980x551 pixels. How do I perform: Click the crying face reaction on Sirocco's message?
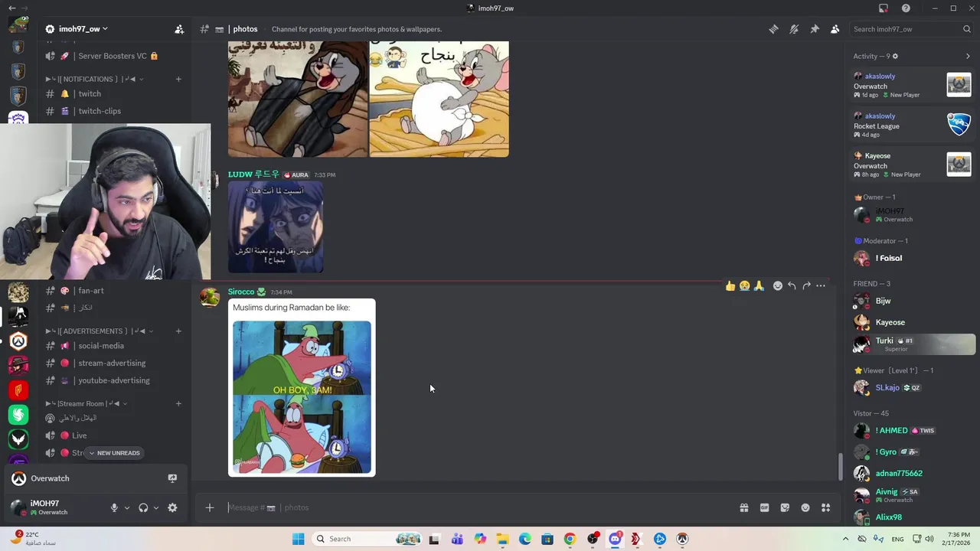pos(744,285)
